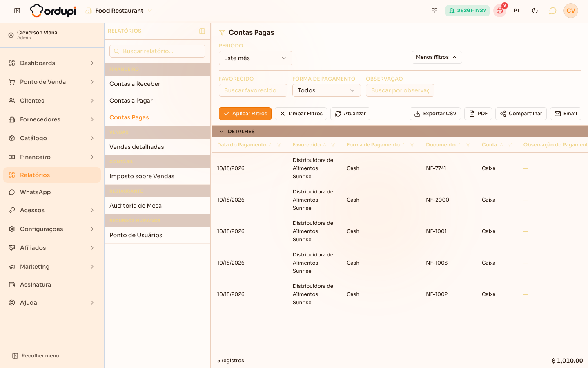Collapse the Relatórios panel with its header icon
The image size is (588, 368).
click(202, 31)
